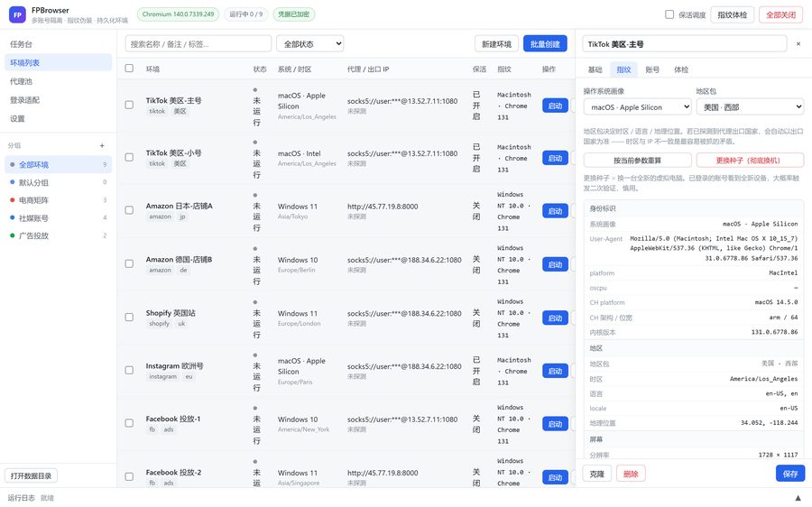Start the Facebook 投放-2 environment
The width and height of the screenshot is (812, 507).
click(555, 477)
